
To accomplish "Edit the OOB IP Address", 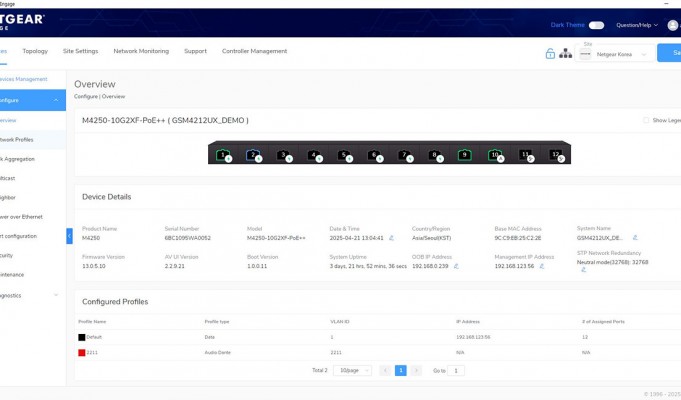I will click(x=456, y=266).
